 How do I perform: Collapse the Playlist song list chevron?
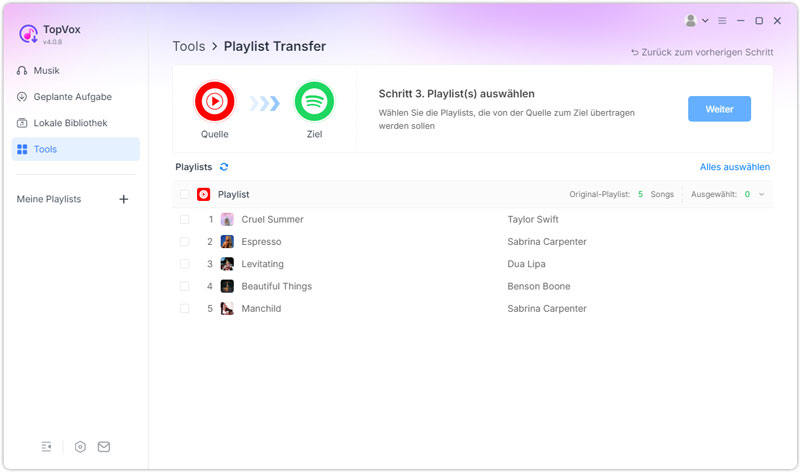[762, 194]
